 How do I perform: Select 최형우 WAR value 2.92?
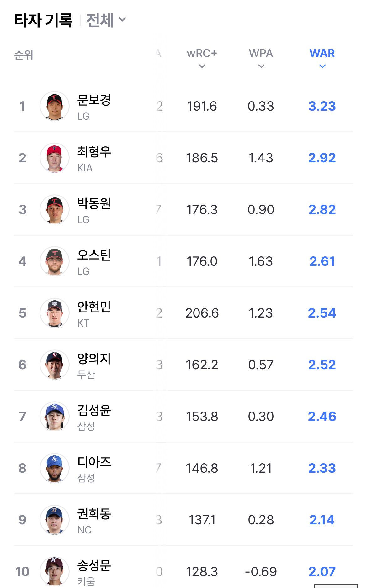click(322, 158)
